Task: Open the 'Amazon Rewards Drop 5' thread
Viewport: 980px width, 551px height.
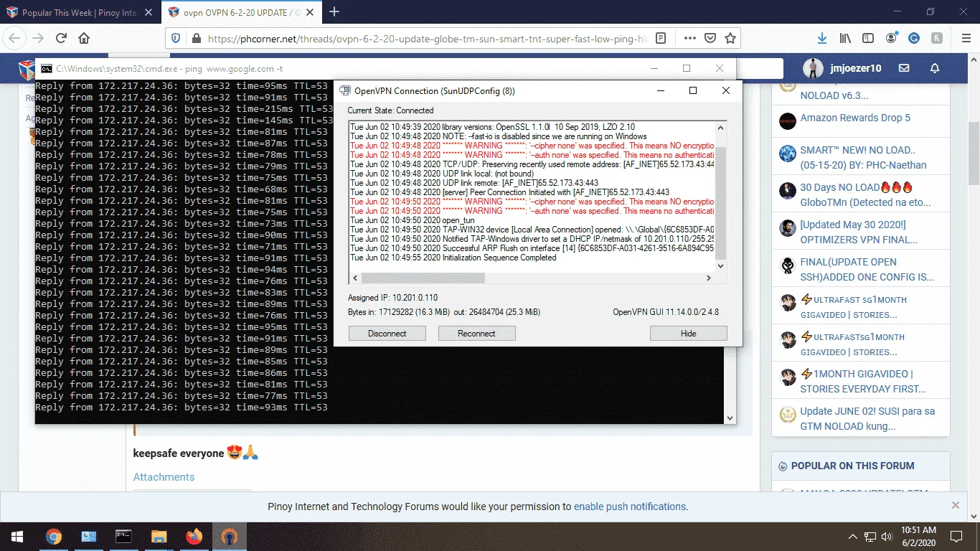Action: [855, 118]
